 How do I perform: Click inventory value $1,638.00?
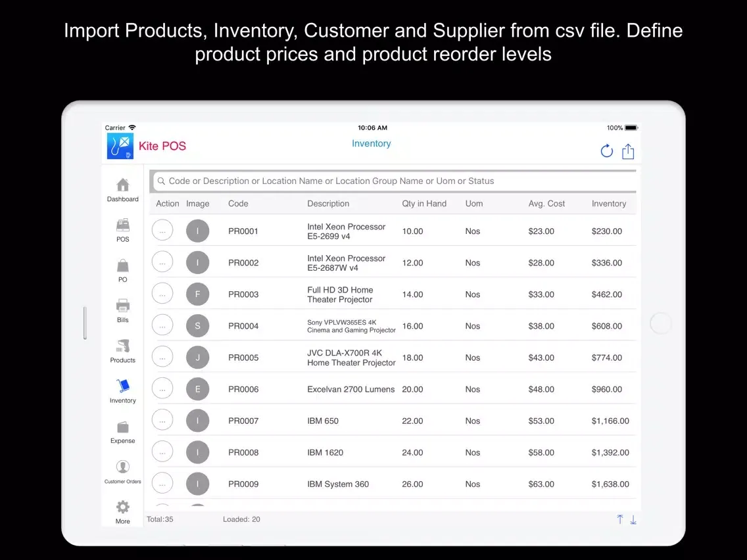pyautogui.click(x=610, y=484)
